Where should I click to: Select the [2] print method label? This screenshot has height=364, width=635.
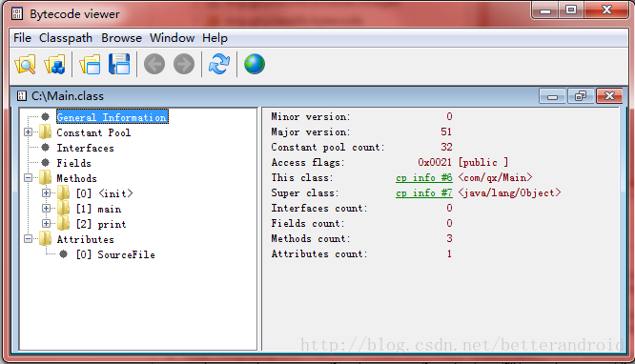101,224
